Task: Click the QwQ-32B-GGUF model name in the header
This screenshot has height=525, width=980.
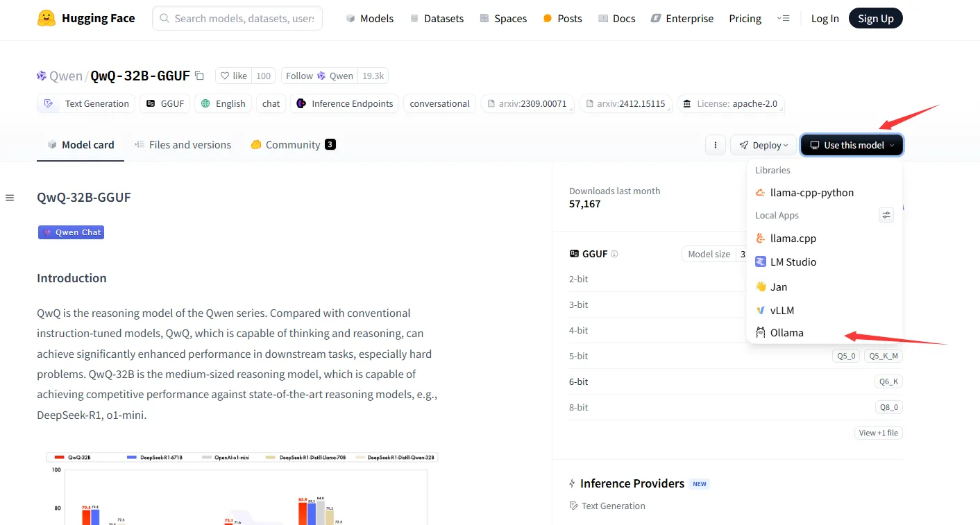Action: (x=140, y=76)
